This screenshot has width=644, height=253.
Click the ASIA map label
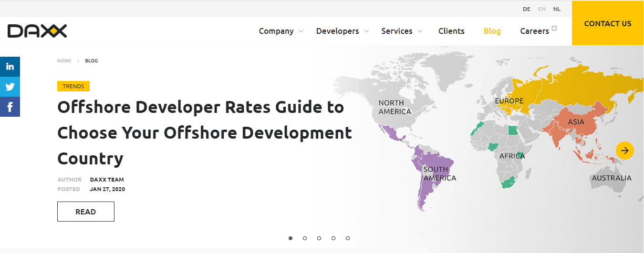[576, 122]
